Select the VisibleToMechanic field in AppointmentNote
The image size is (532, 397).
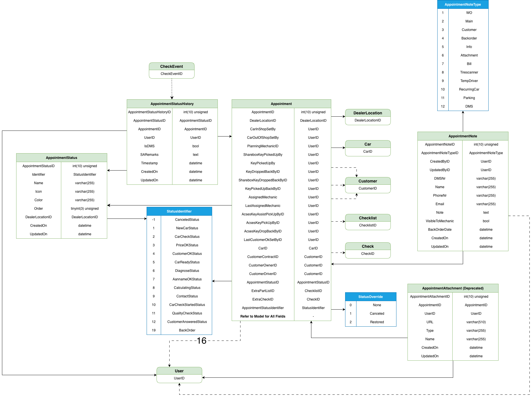440,221
